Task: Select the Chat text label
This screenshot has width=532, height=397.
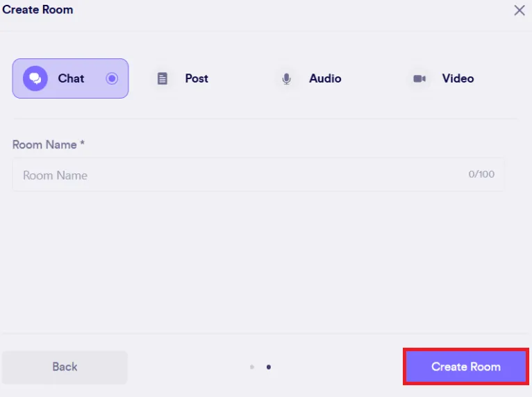Action: pos(71,78)
